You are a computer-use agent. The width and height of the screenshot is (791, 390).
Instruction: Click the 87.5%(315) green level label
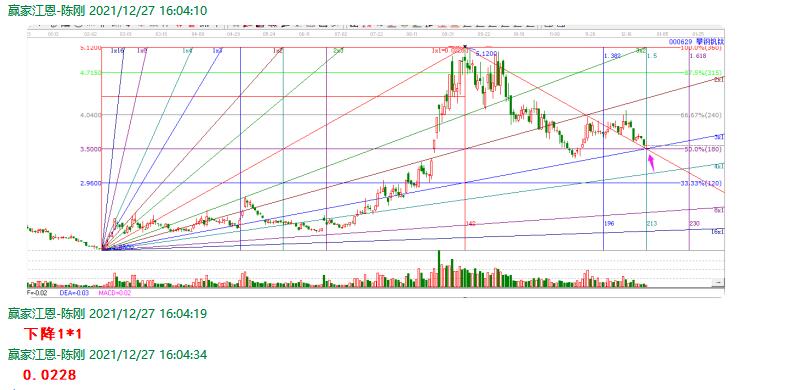coord(703,73)
